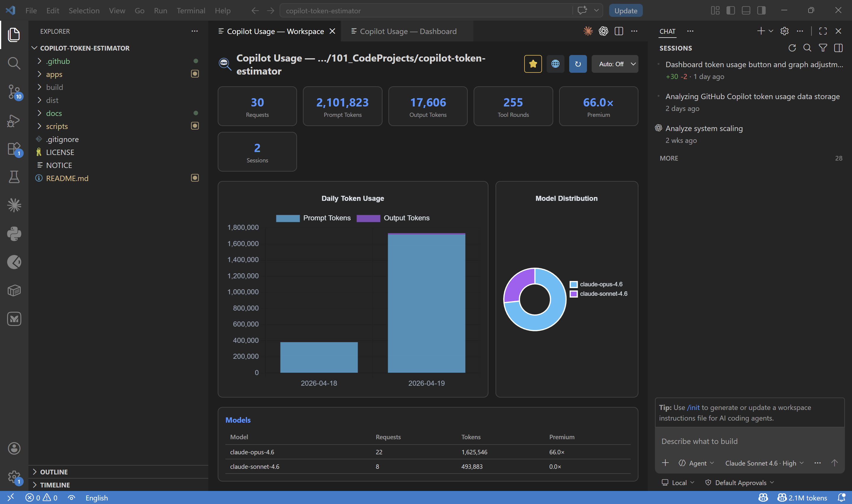Open the Local session target dropdown
Viewport: 852px width, 504px height.
[678, 483]
